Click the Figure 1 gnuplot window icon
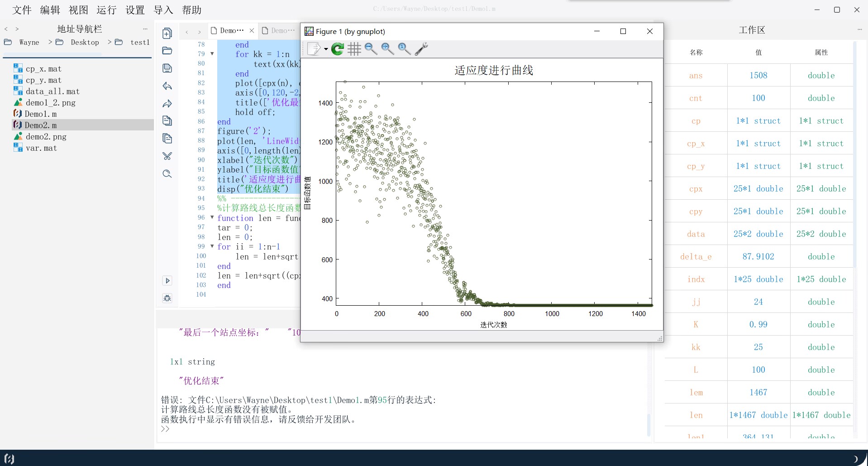 point(309,31)
